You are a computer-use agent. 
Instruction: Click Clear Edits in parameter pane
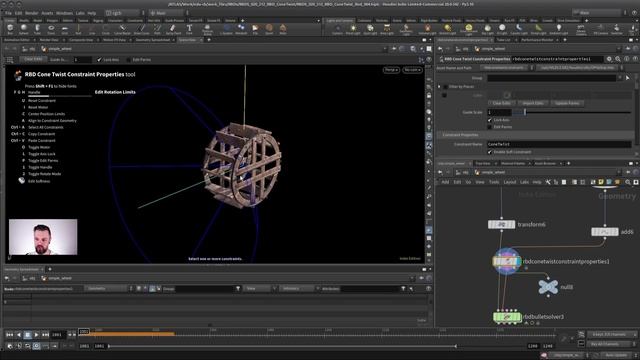tap(501, 103)
